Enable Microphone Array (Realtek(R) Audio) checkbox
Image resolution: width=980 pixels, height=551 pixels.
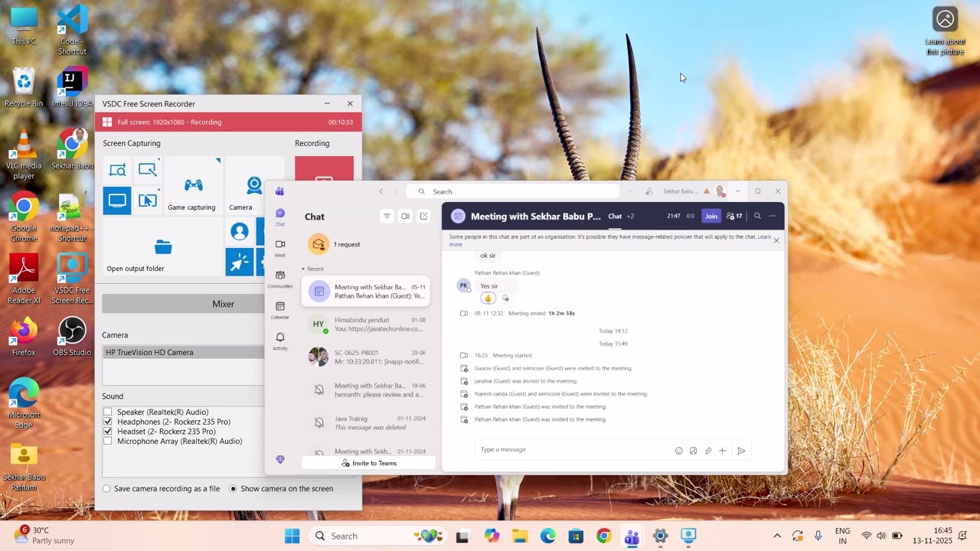click(x=108, y=442)
